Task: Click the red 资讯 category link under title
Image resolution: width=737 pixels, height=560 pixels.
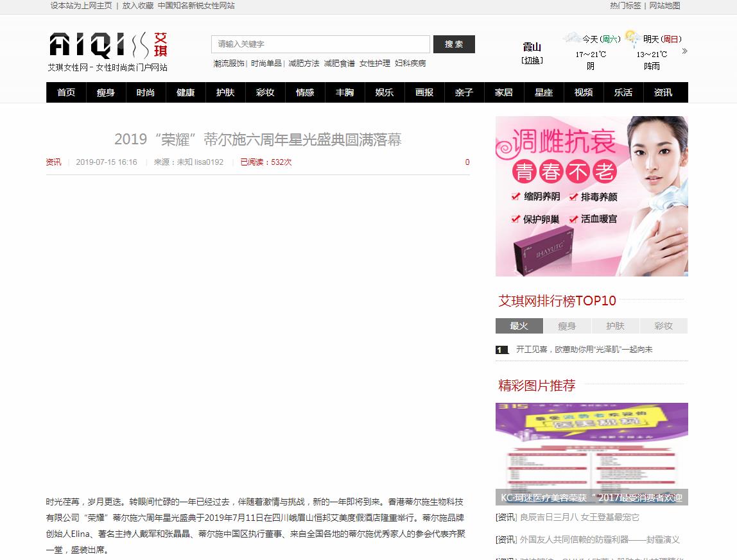Action: pyautogui.click(x=53, y=162)
